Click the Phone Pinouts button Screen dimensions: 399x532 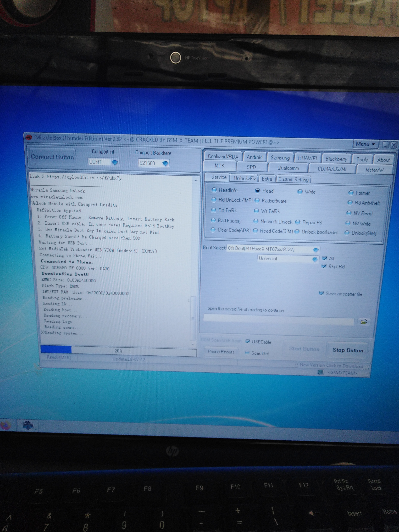pyautogui.click(x=221, y=352)
